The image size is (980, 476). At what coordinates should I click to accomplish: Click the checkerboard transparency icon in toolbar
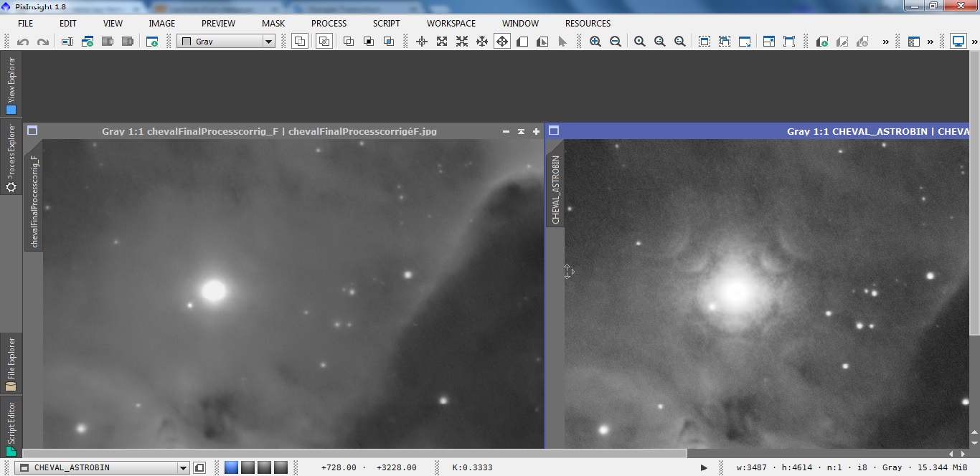click(x=914, y=42)
